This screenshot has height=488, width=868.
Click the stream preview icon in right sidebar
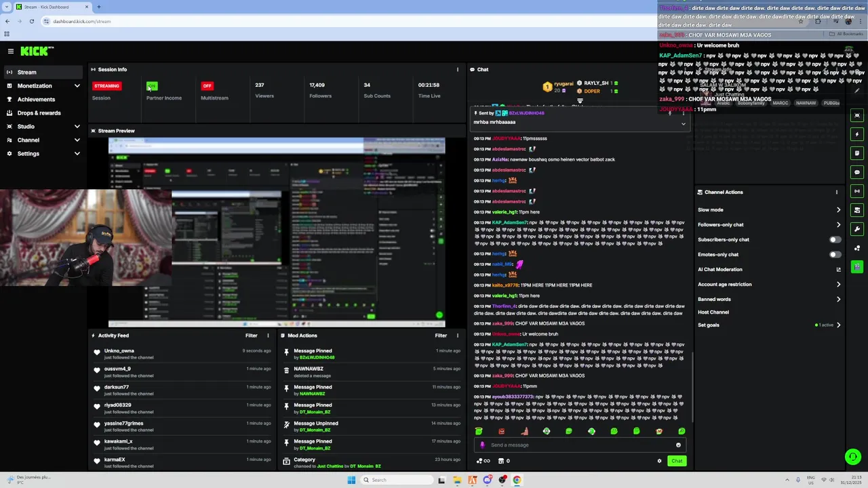(x=857, y=115)
